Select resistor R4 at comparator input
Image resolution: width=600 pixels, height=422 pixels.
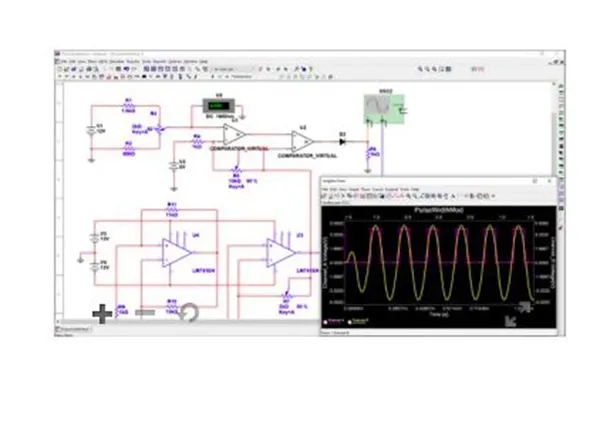[197, 142]
